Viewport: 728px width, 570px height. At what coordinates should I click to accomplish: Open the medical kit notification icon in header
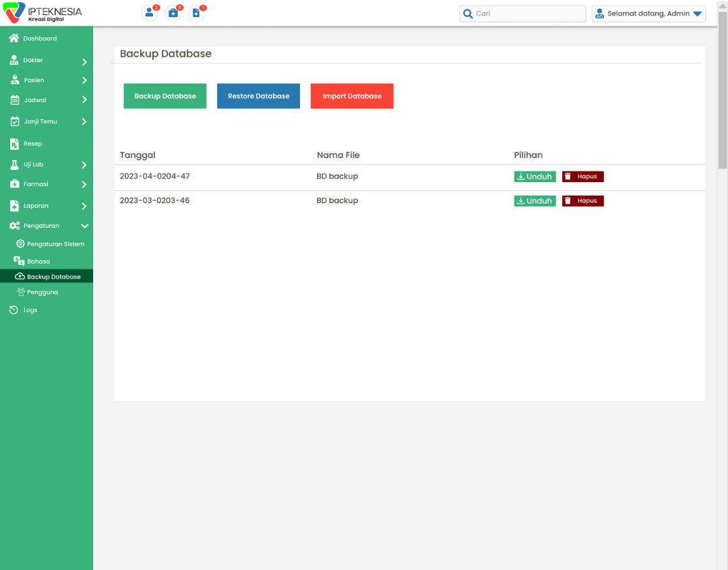[x=173, y=13]
